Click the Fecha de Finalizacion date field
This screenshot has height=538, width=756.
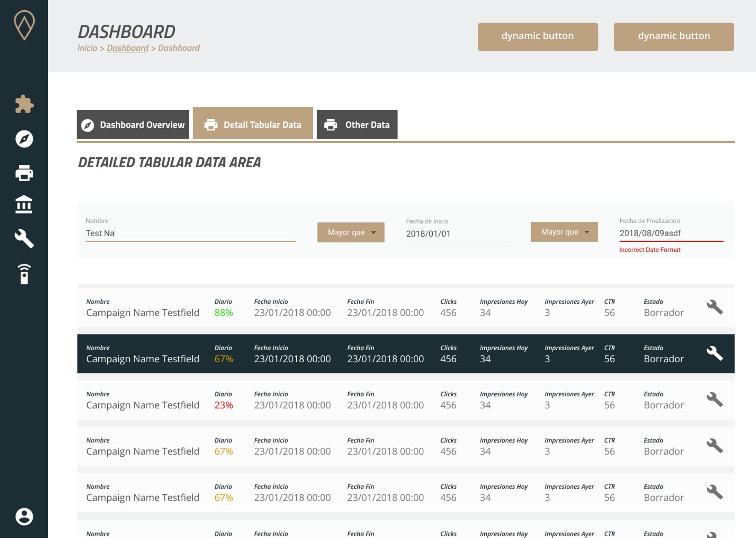click(671, 233)
